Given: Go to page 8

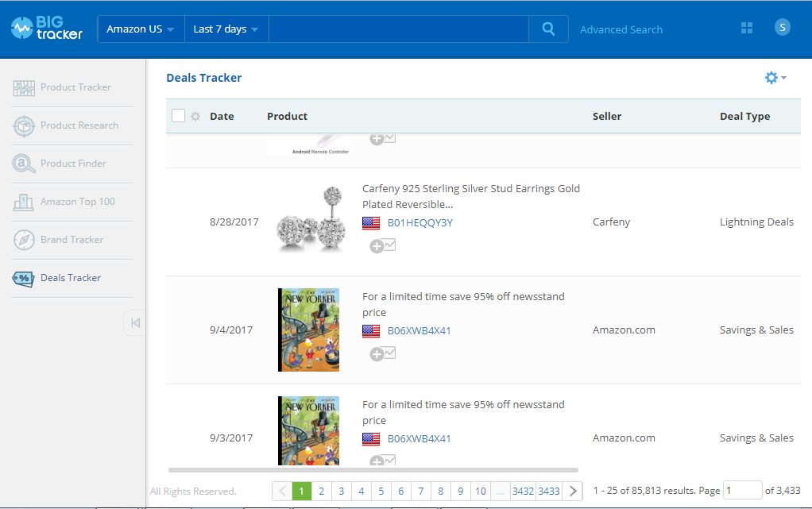Looking at the screenshot, I should point(441,491).
